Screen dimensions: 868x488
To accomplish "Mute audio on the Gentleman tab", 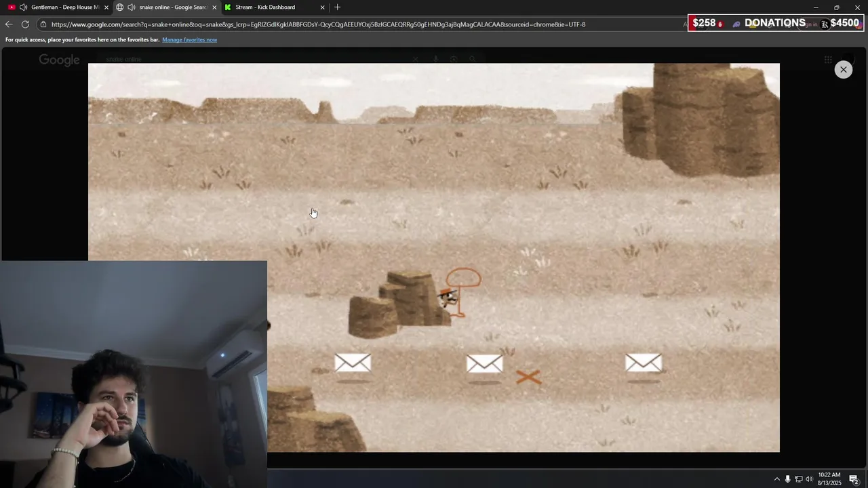I will click(24, 7).
